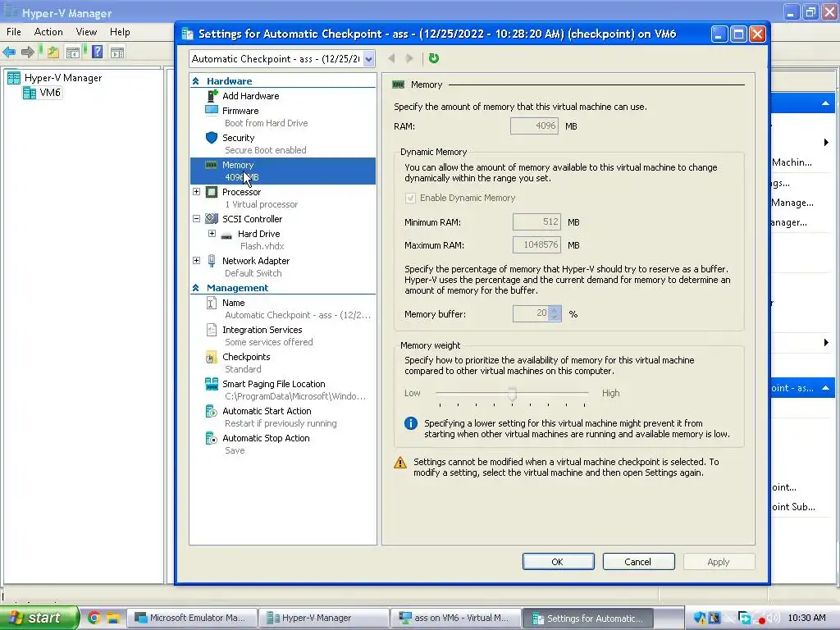Collapse the Management section
The width and height of the screenshot is (840, 630).
point(195,288)
